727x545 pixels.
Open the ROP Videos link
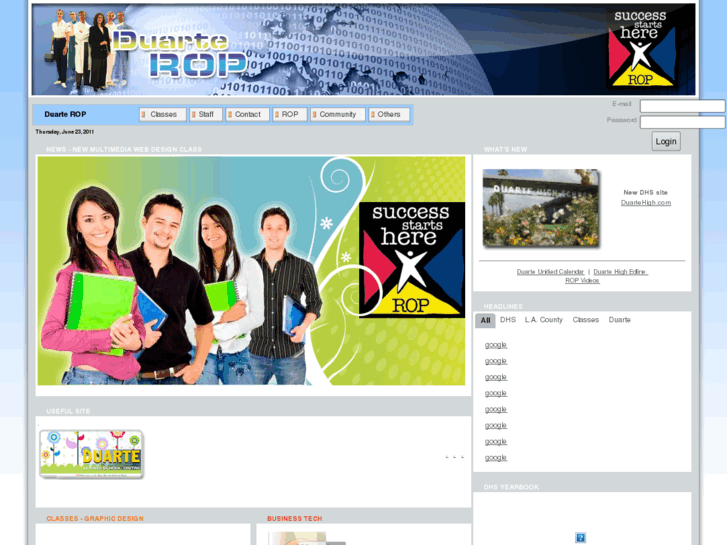coord(582,281)
